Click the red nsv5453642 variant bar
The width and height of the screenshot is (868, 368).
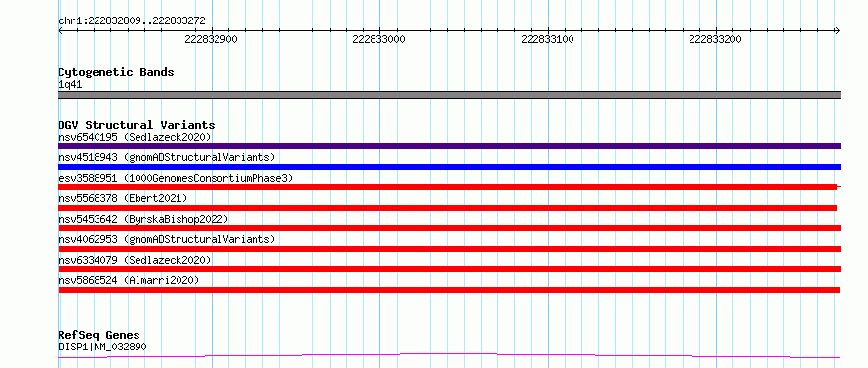[x=449, y=228]
